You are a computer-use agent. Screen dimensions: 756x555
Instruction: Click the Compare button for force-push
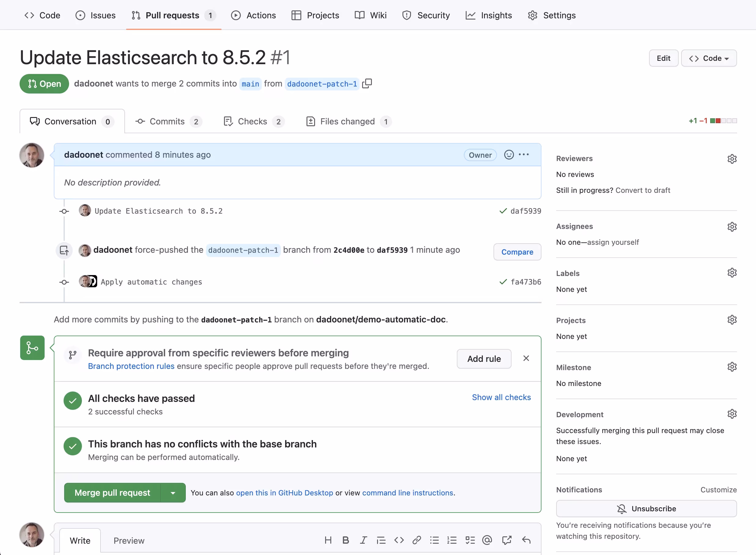(517, 252)
